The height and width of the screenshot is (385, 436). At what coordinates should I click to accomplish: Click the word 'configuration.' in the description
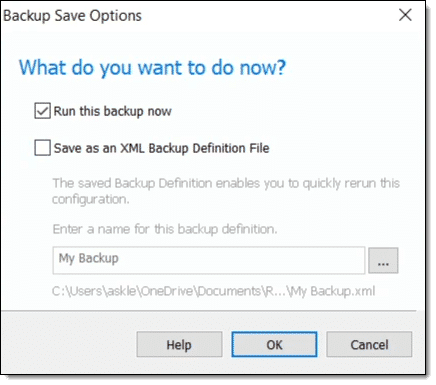click(x=90, y=200)
